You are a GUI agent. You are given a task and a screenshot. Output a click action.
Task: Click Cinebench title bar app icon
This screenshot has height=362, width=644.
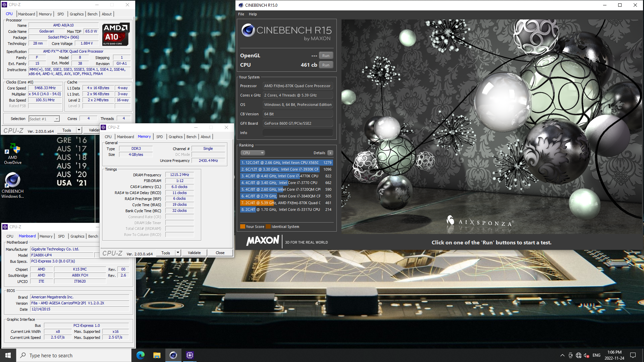[241, 5]
